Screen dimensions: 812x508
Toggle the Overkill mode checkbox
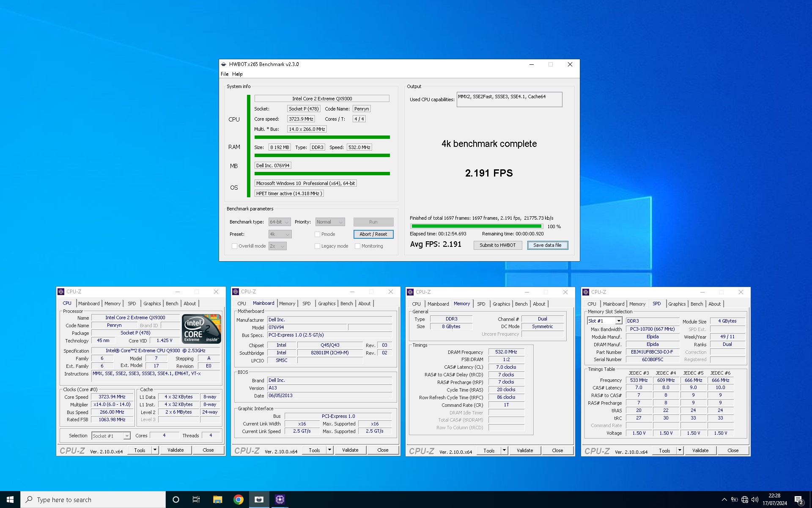234,246
